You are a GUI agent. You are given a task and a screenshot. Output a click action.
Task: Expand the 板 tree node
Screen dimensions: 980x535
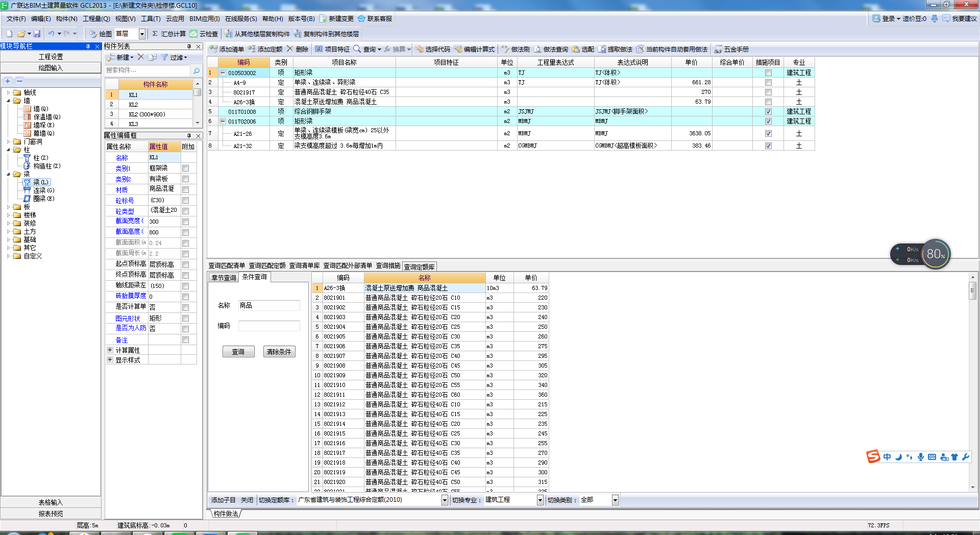coord(9,207)
